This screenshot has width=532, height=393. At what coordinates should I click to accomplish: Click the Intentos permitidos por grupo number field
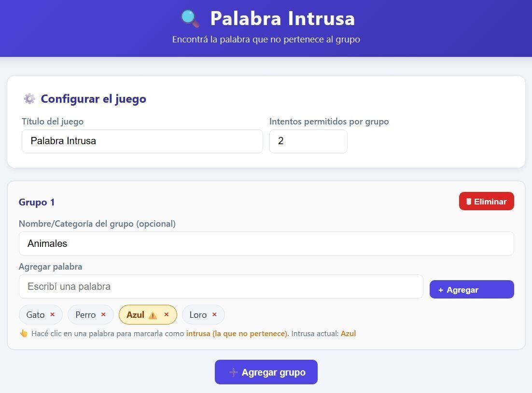point(308,141)
